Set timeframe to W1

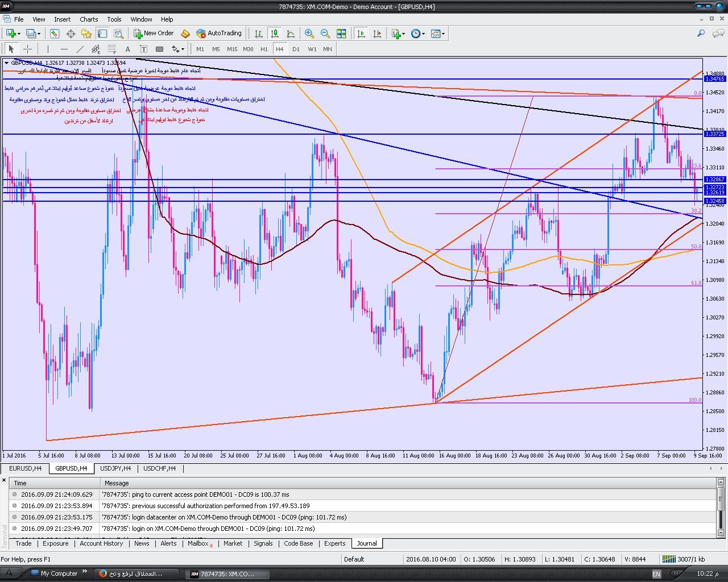pos(312,49)
